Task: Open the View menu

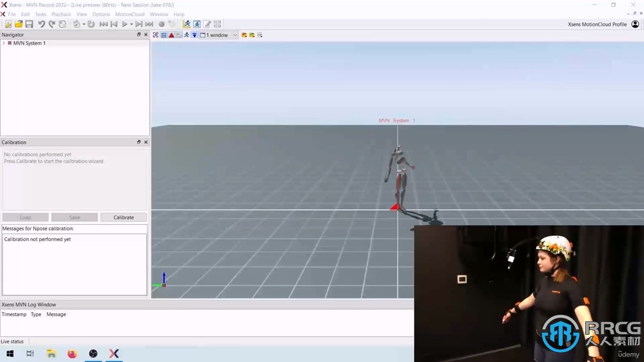Action: pos(82,14)
